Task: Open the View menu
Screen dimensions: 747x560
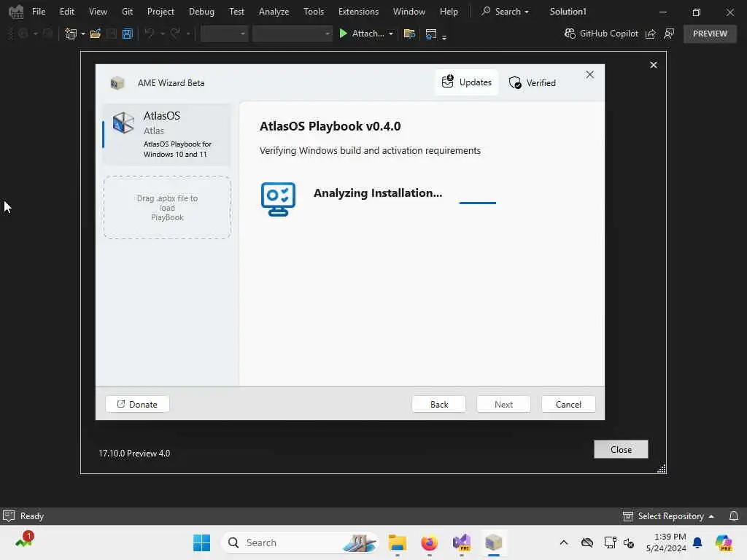Action: [98, 12]
